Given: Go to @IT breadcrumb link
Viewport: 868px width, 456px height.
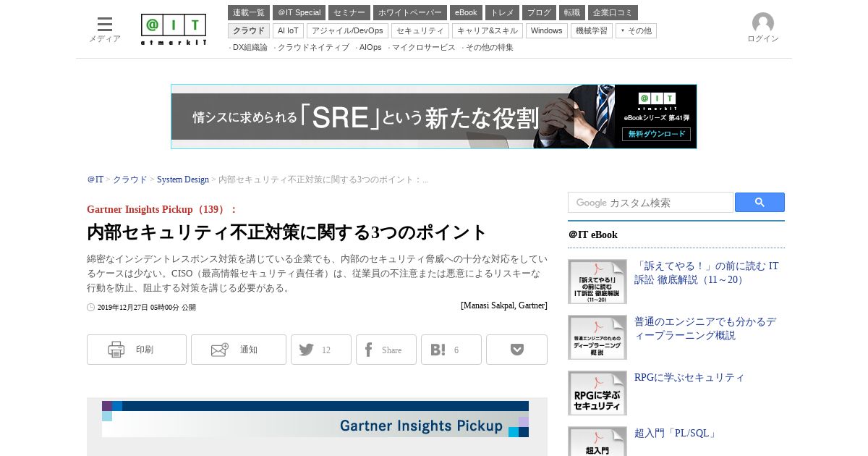Looking at the screenshot, I should click(x=95, y=180).
